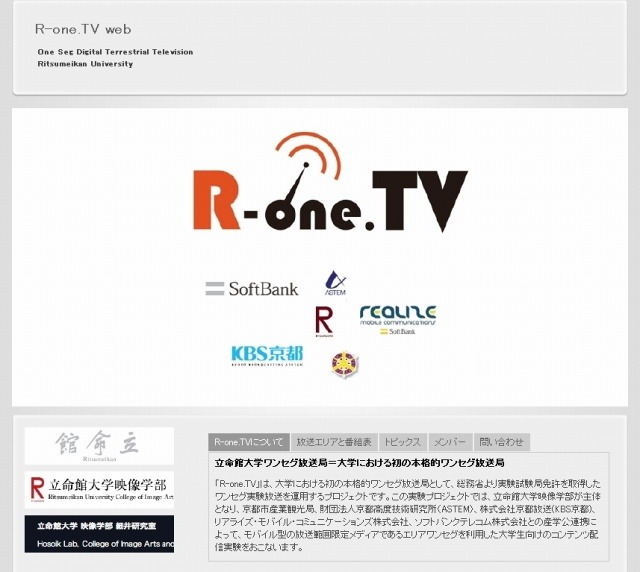Open the Realize Mobile Communications logo
Screen dimensions: 640x572
coord(398,320)
